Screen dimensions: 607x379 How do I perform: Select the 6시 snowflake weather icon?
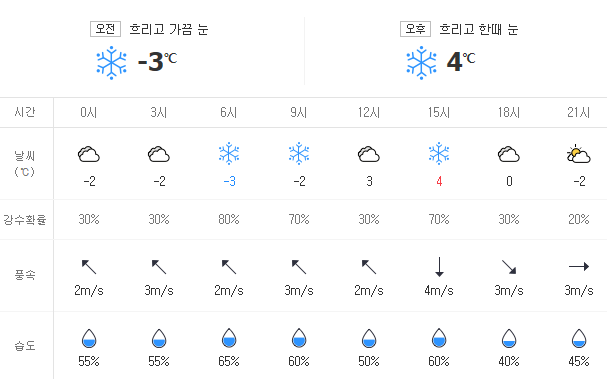[229, 154]
